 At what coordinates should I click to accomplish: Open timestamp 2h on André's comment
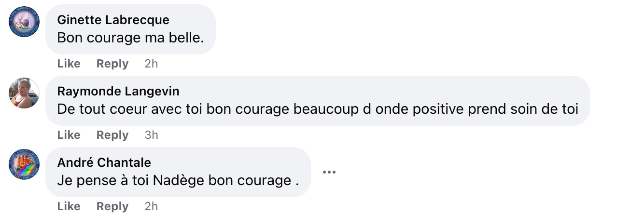point(151,206)
